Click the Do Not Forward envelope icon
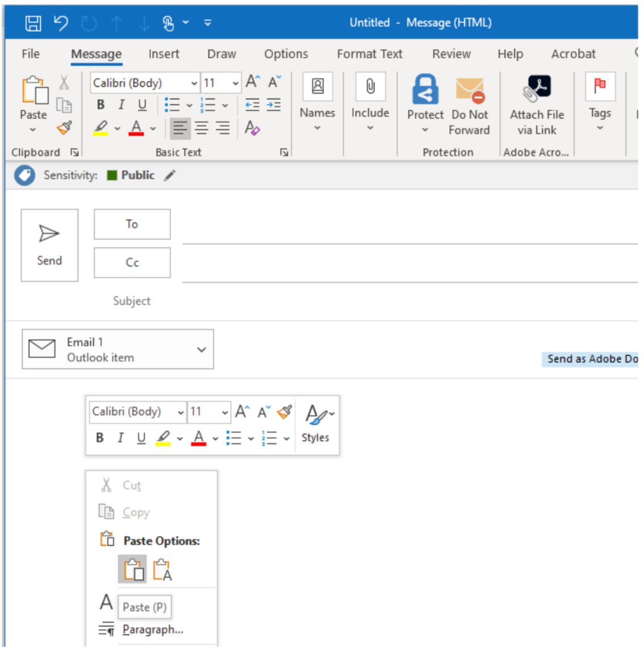This screenshot has width=644, height=651. click(469, 91)
